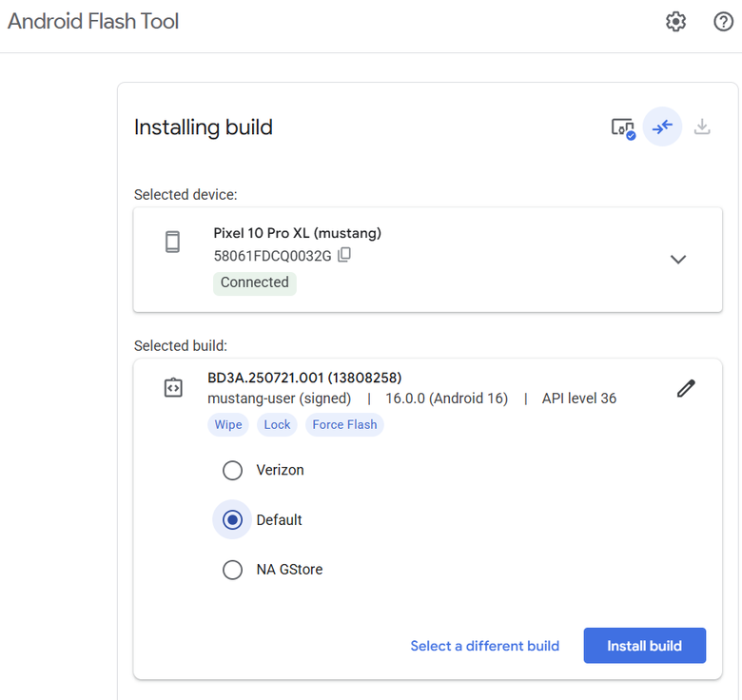Viewport: 742px width, 700px height.
Task: Click the Selected device: label
Action: pyautogui.click(x=185, y=195)
